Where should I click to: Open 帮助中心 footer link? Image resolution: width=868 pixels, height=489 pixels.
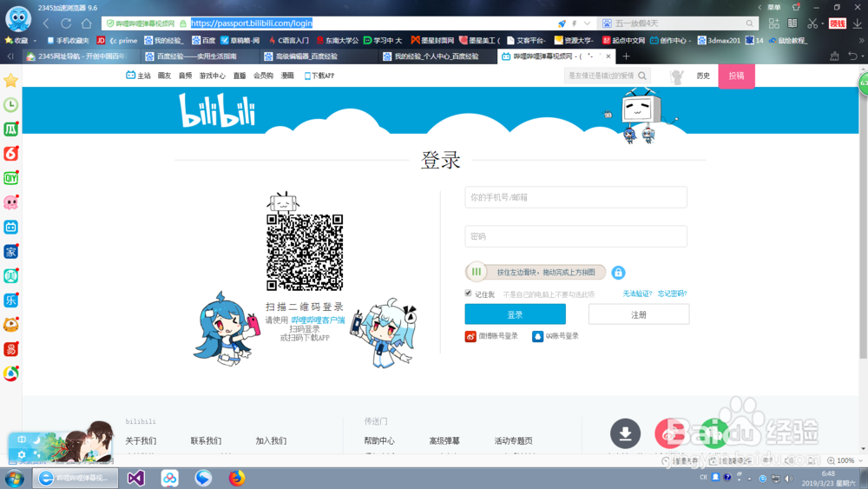point(379,441)
